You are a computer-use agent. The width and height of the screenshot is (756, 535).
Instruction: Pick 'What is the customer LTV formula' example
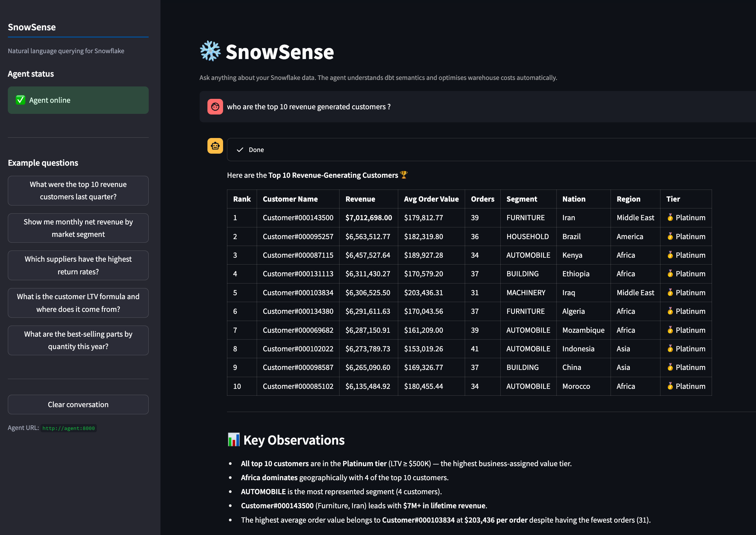pyautogui.click(x=78, y=303)
